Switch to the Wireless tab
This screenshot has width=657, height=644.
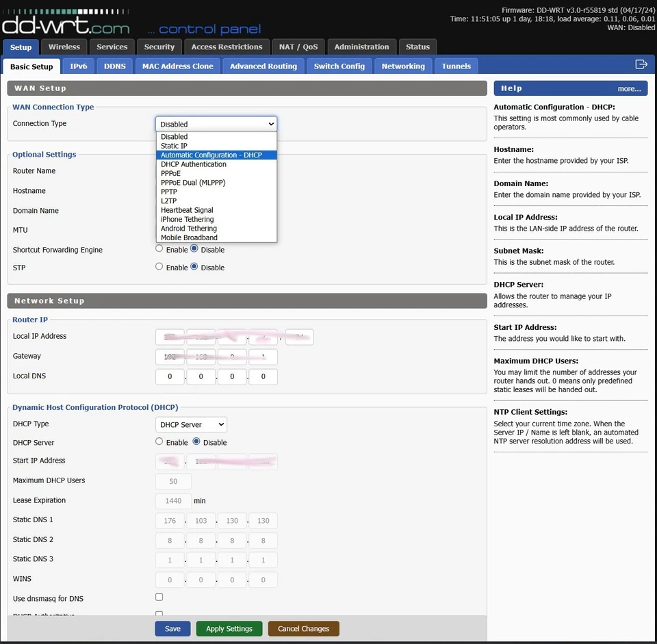pyautogui.click(x=64, y=47)
